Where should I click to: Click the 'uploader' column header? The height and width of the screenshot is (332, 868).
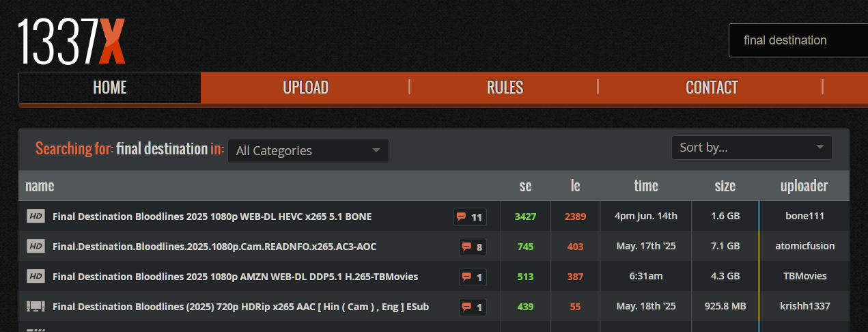click(x=804, y=186)
